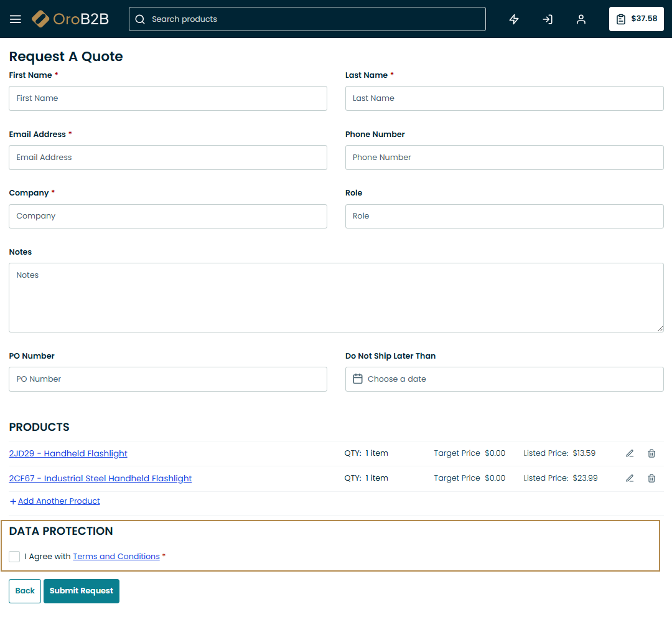672x627 pixels.
Task: Remove the 2CF67 Industrial Steel Flashlight item
Action: (651, 478)
